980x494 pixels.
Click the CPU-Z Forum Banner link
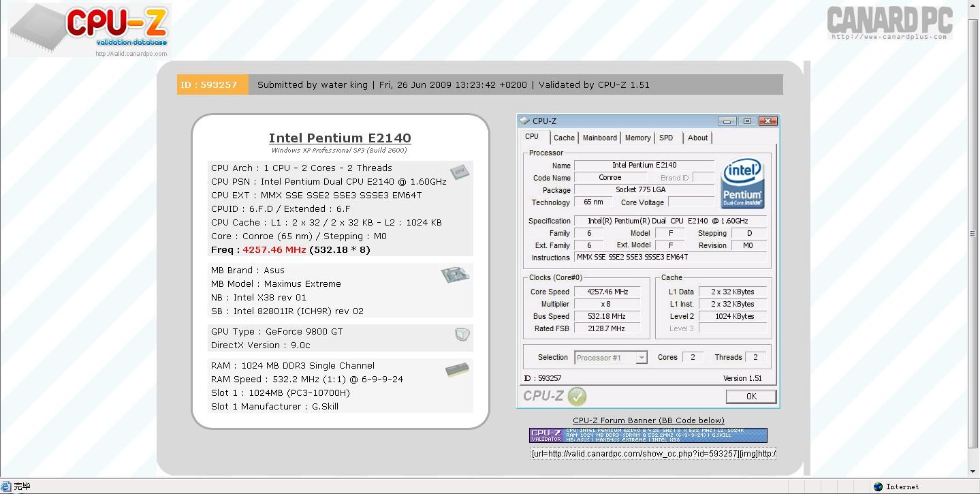click(x=648, y=420)
